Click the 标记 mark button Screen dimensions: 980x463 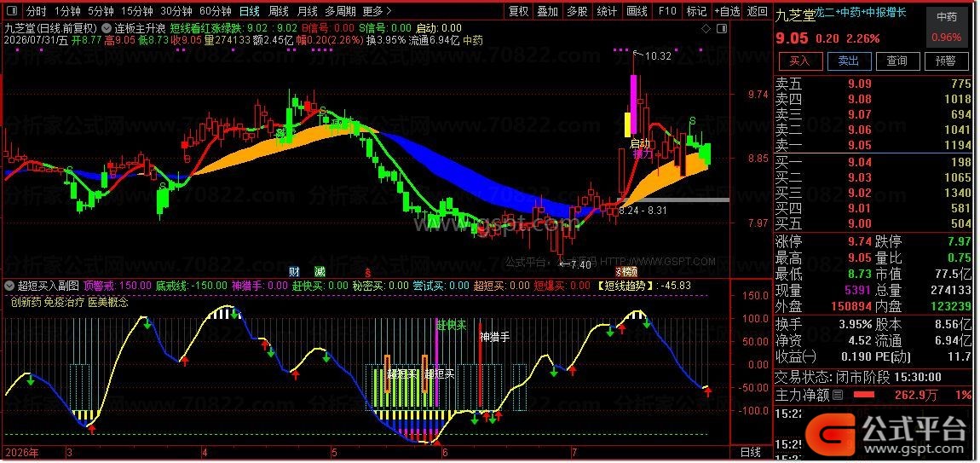696,11
